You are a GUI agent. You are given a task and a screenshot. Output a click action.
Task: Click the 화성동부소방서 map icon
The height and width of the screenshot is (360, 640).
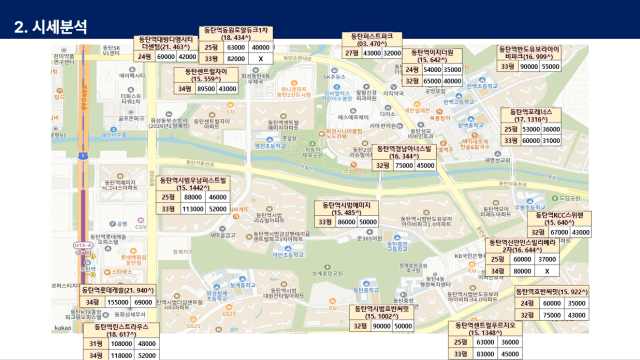tap(169, 115)
